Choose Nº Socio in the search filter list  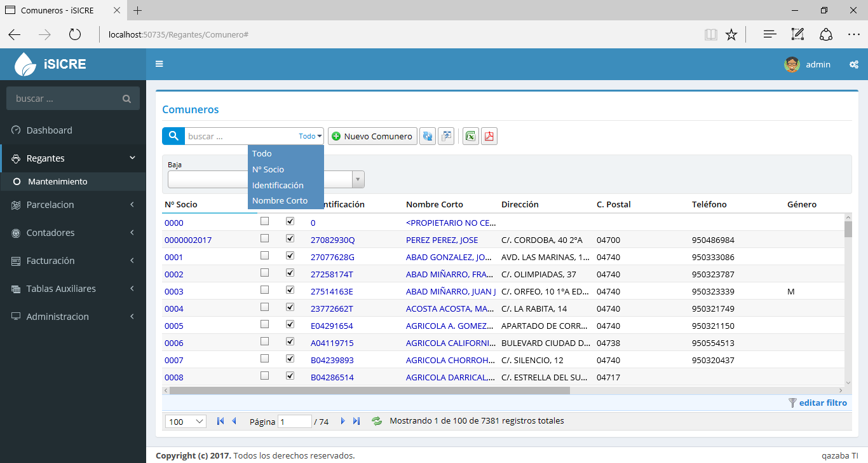(x=268, y=170)
